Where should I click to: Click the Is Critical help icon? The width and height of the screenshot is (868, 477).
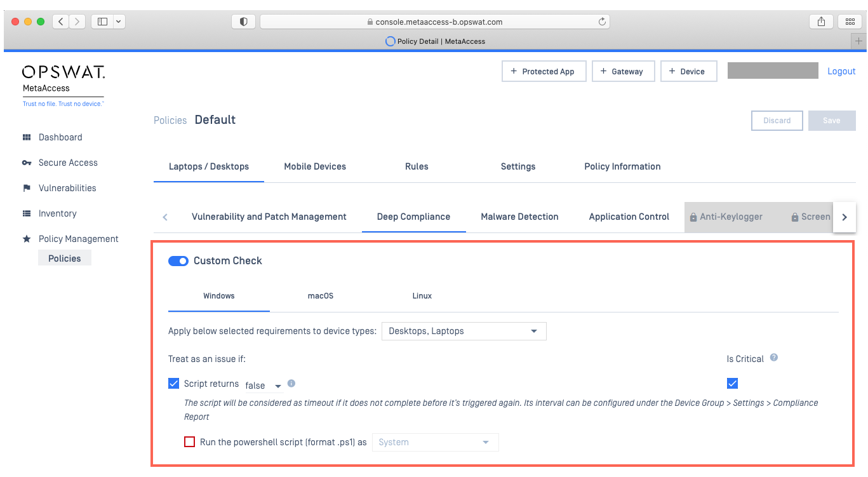pos(773,358)
